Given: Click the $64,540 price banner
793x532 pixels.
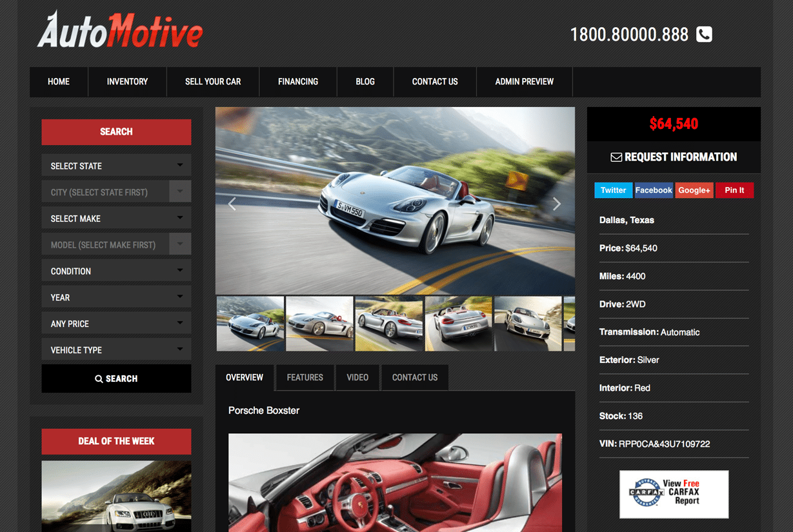Looking at the screenshot, I should click(674, 124).
